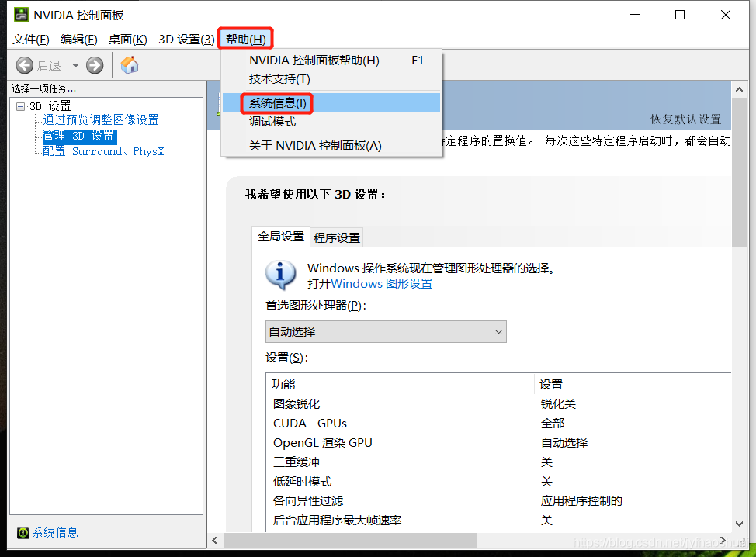756x557 pixels.
Task: Click the horizontal scrollbar at the bottom
Action: (x=349, y=540)
